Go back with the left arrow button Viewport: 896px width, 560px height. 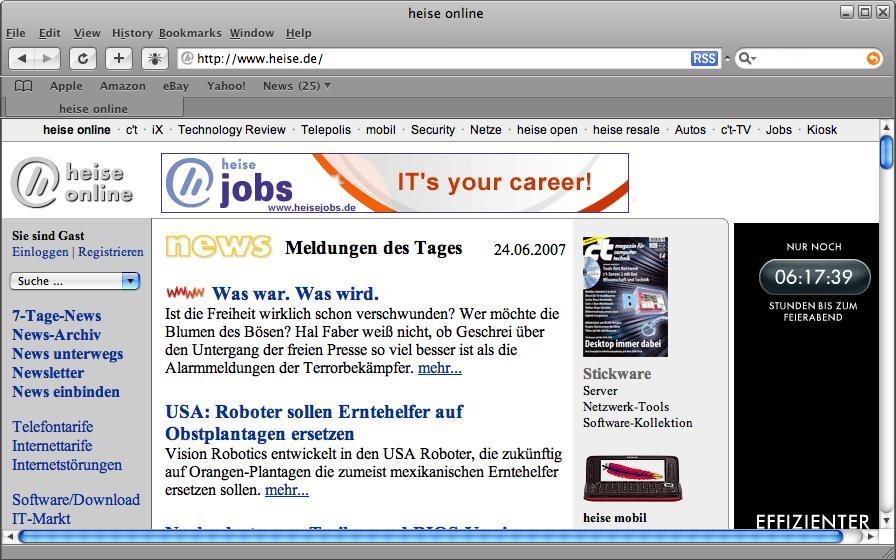tap(21, 58)
